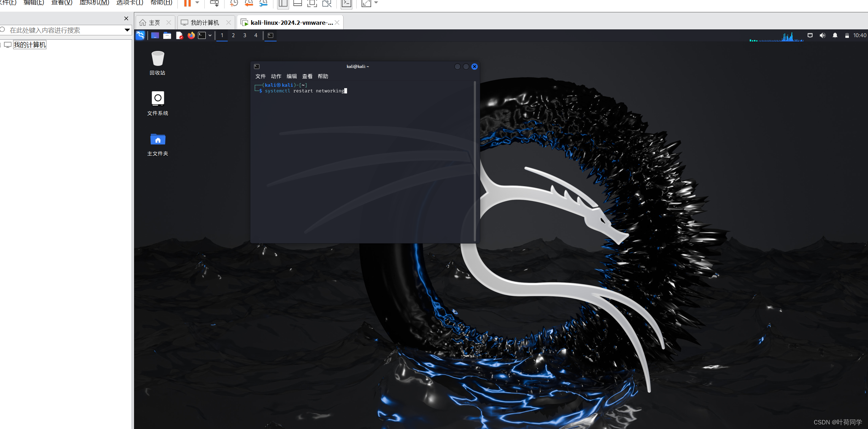Click the show desktop icon in Kali panel
Viewport: 868px width, 429px height.
[155, 35]
